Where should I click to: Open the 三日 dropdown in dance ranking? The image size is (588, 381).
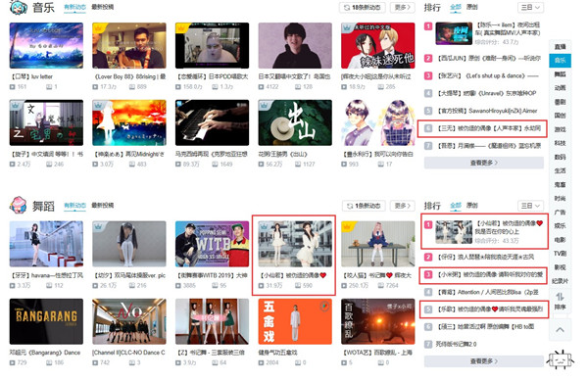point(530,206)
